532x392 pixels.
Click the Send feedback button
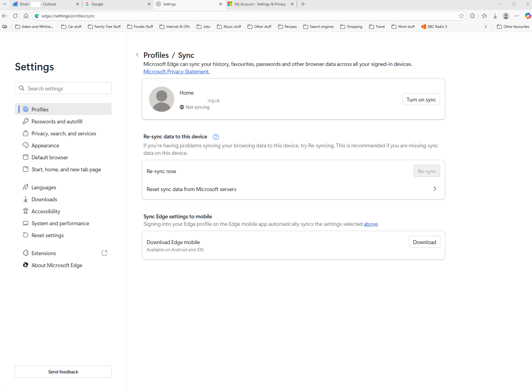click(x=63, y=372)
